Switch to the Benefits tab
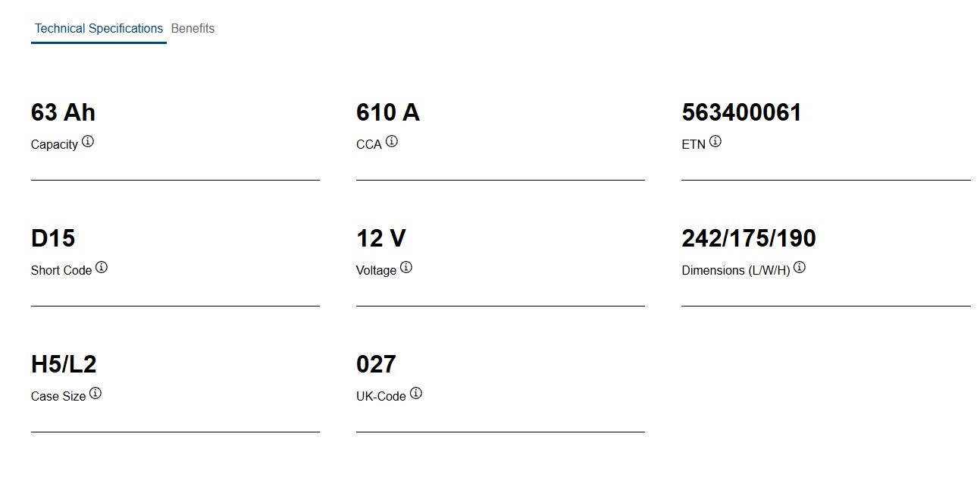 tap(193, 29)
